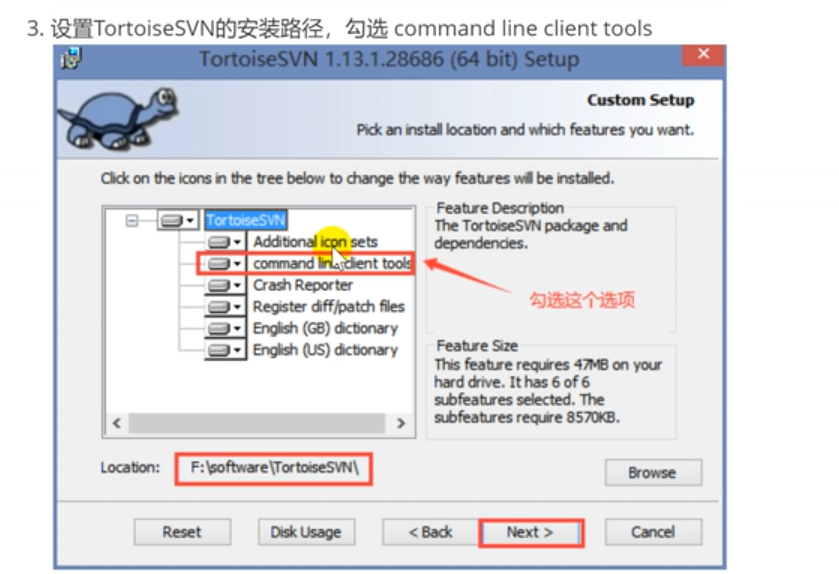The width and height of the screenshot is (839, 574).
Task: Click the Reset button
Action: point(182,532)
